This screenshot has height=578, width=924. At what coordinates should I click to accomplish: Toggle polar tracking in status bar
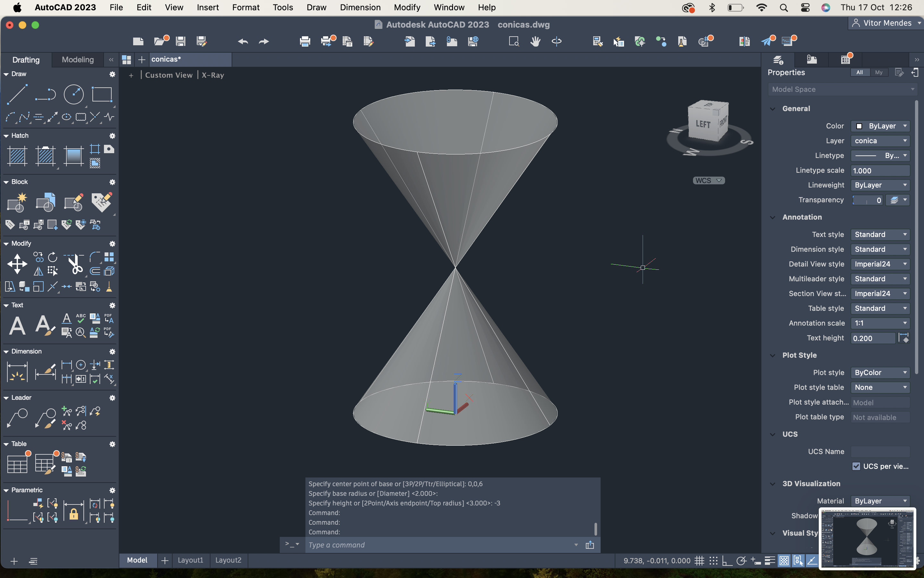pyautogui.click(x=741, y=560)
